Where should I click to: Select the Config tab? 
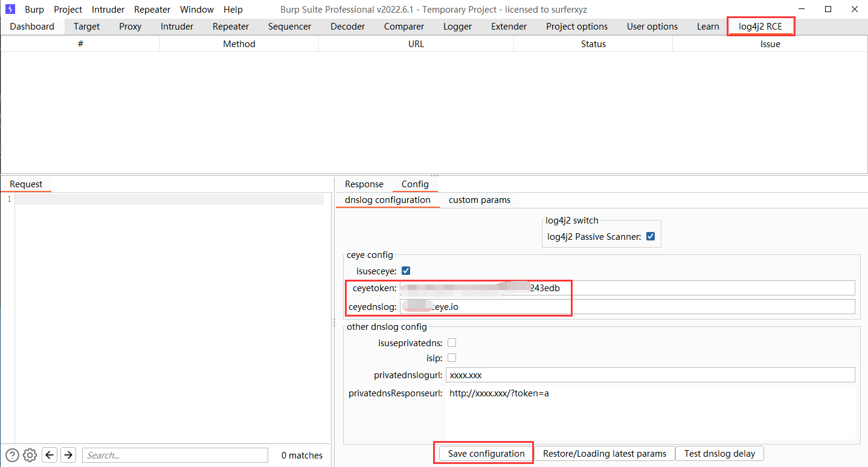pyautogui.click(x=415, y=184)
